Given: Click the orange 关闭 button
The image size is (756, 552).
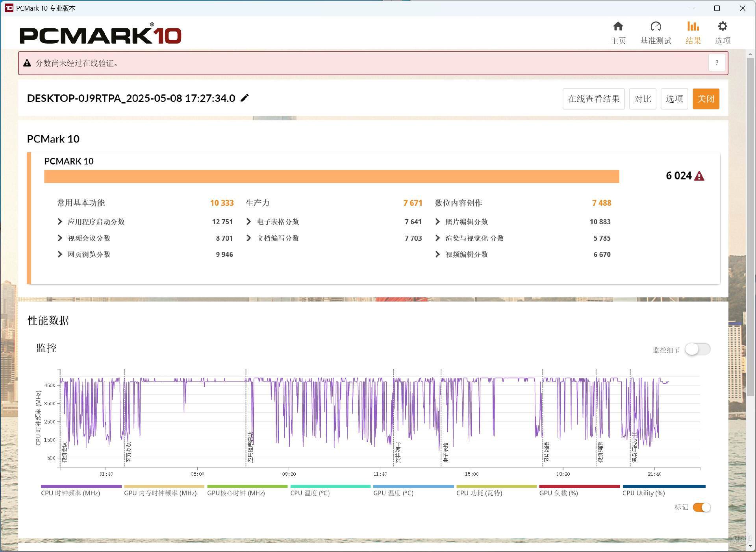Looking at the screenshot, I should [706, 99].
